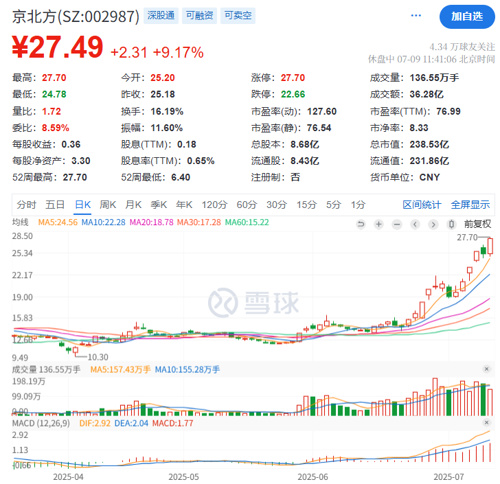
Task: Click the candlestick style icon
Action: point(451,224)
